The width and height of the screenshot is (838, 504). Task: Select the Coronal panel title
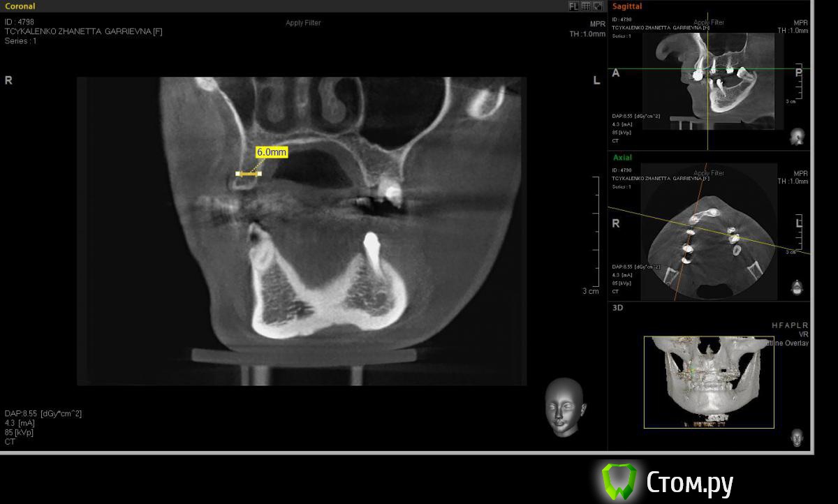20,6
